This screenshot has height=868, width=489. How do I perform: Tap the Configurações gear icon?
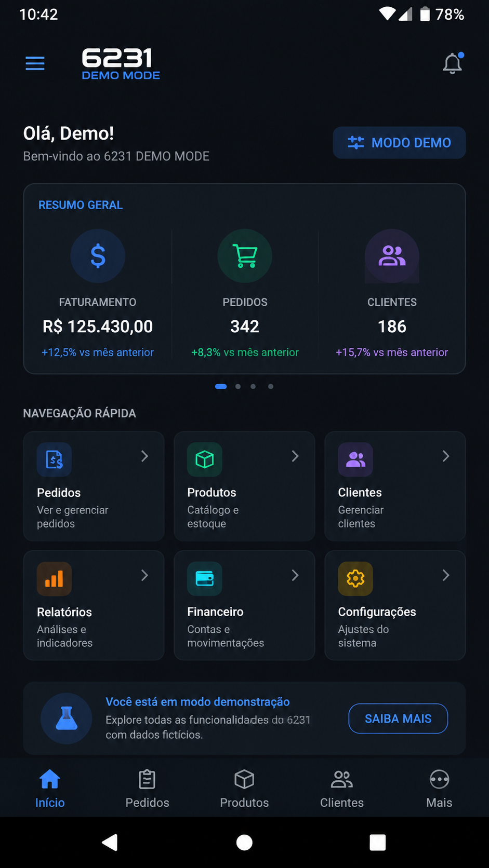pyautogui.click(x=355, y=578)
